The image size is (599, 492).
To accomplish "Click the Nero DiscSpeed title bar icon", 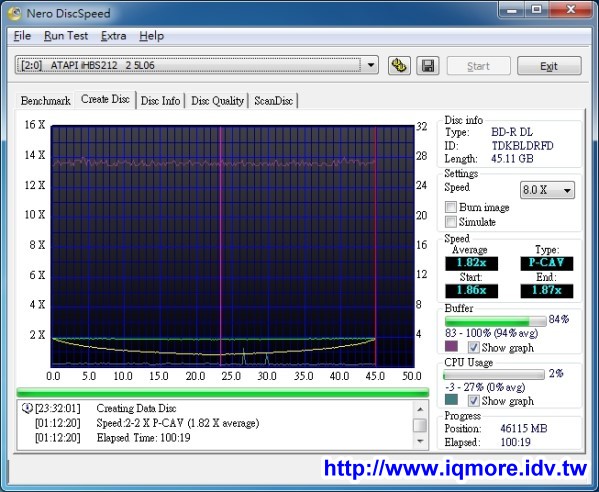I will 15,13.
